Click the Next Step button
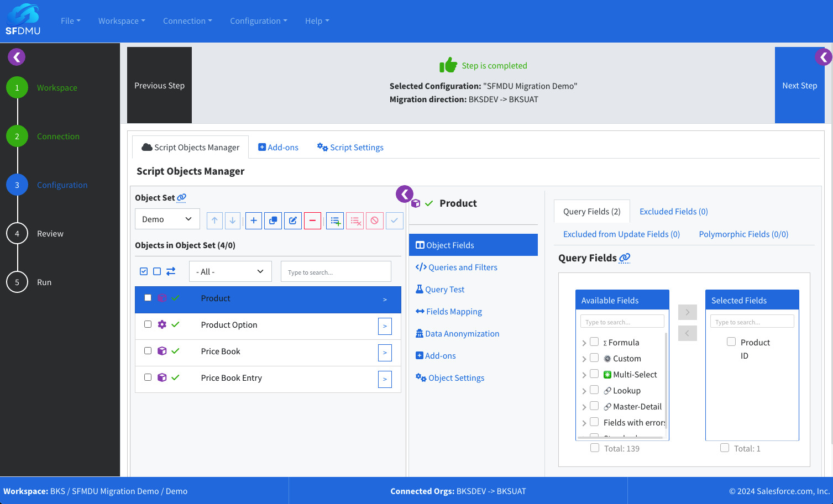Viewport: 833px width, 504px height. click(799, 86)
